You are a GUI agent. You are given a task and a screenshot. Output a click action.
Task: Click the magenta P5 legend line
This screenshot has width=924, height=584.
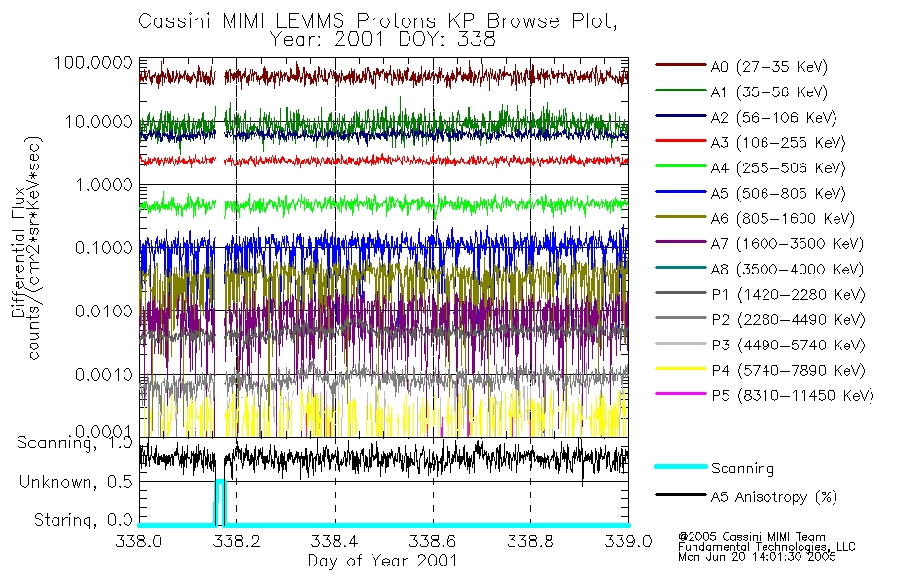tap(680, 393)
